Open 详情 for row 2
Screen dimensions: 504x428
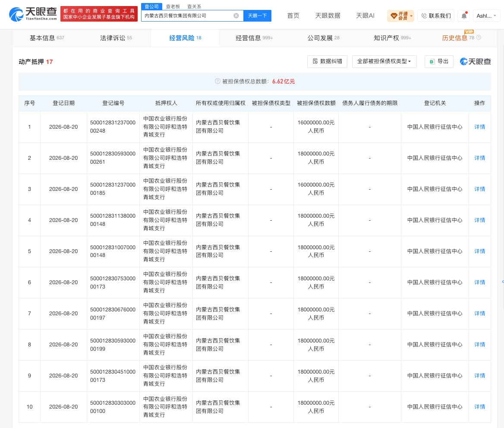(x=479, y=158)
